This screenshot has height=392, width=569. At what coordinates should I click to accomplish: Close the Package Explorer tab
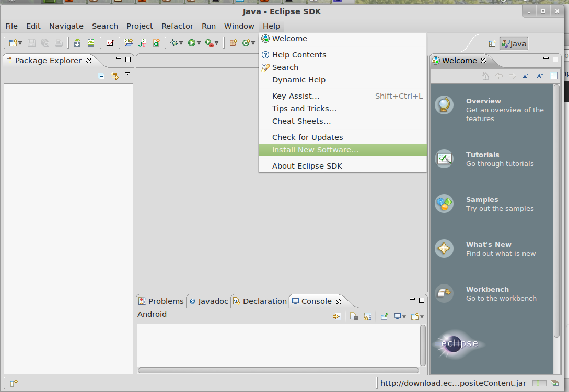(x=88, y=61)
